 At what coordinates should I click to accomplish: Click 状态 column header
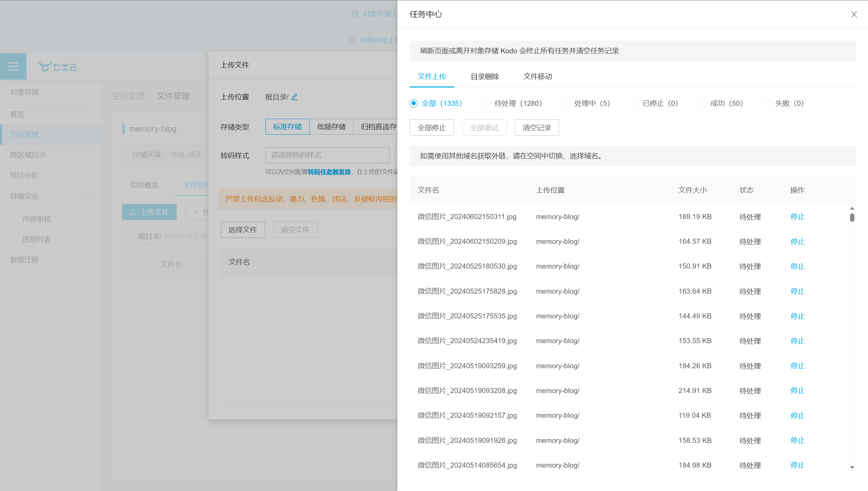point(747,190)
